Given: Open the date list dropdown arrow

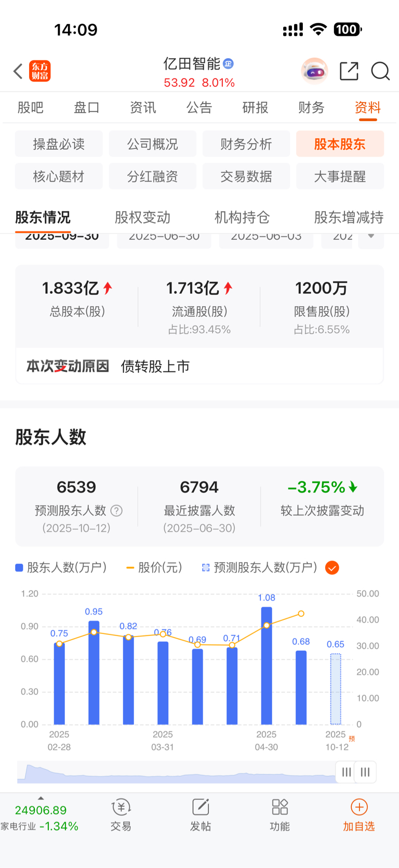Looking at the screenshot, I should pos(371,237).
